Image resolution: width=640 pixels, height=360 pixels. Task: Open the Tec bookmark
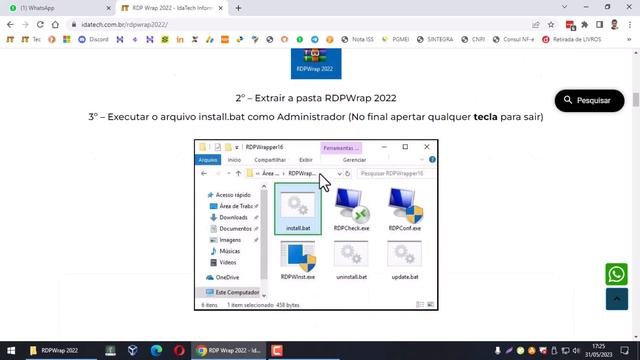tap(31, 40)
